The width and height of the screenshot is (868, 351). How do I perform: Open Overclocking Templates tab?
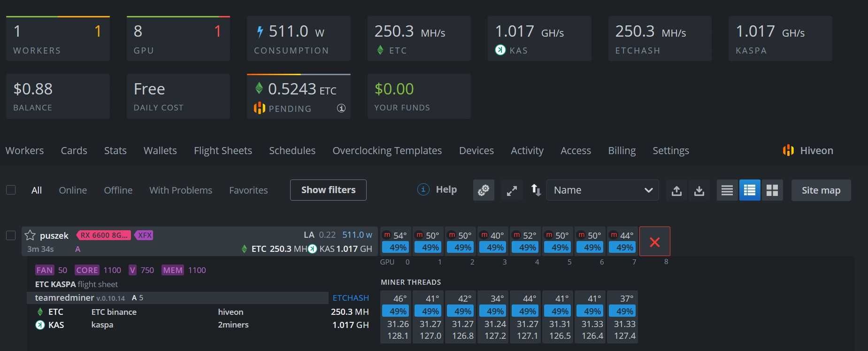(387, 150)
